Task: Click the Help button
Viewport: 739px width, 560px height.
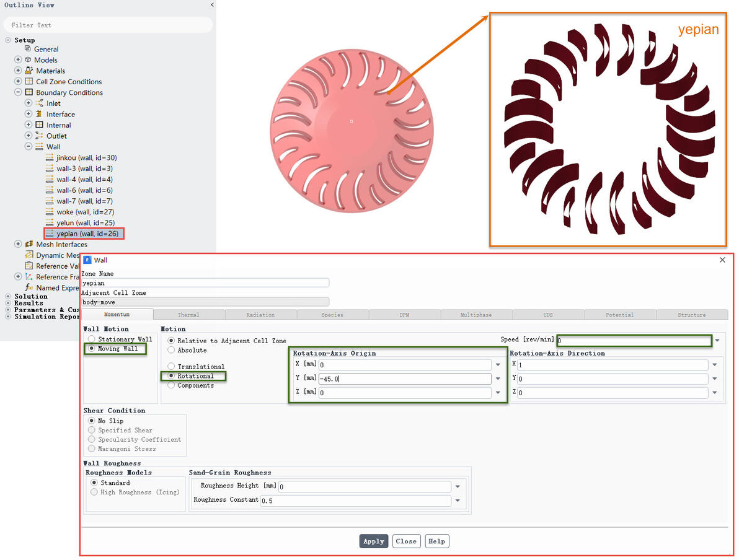Action: coord(437,541)
